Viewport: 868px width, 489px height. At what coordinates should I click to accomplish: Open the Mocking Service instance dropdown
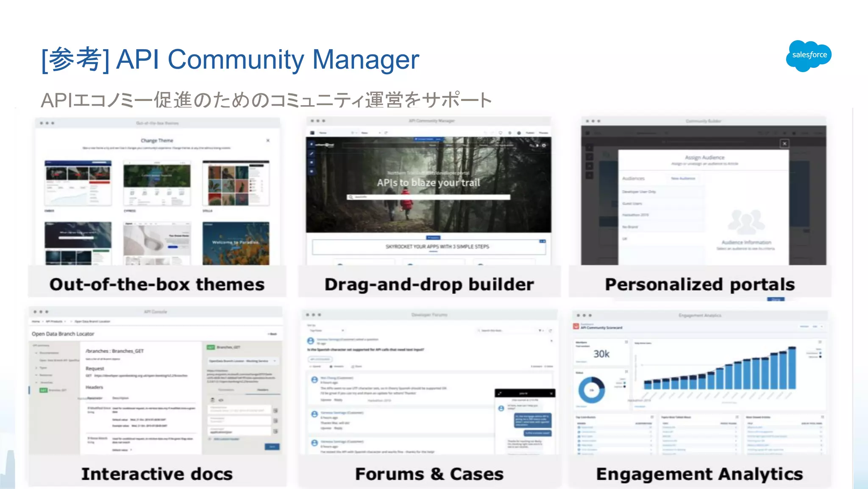[x=243, y=361]
